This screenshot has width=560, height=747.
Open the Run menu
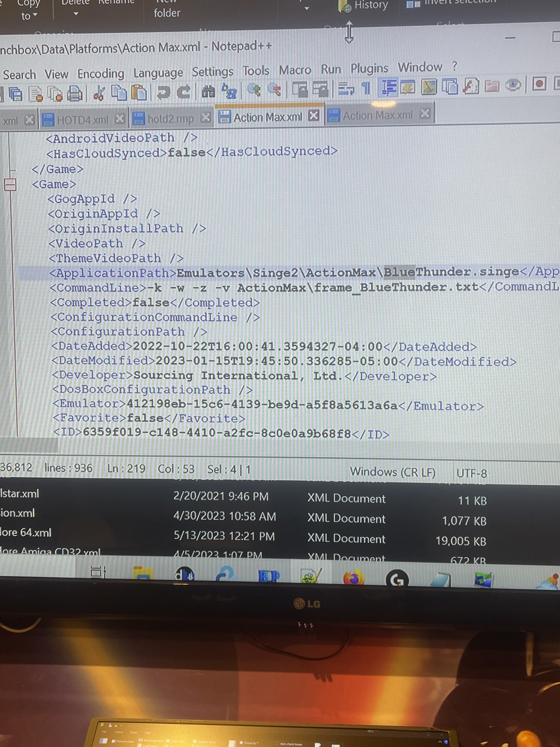pos(331,69)
